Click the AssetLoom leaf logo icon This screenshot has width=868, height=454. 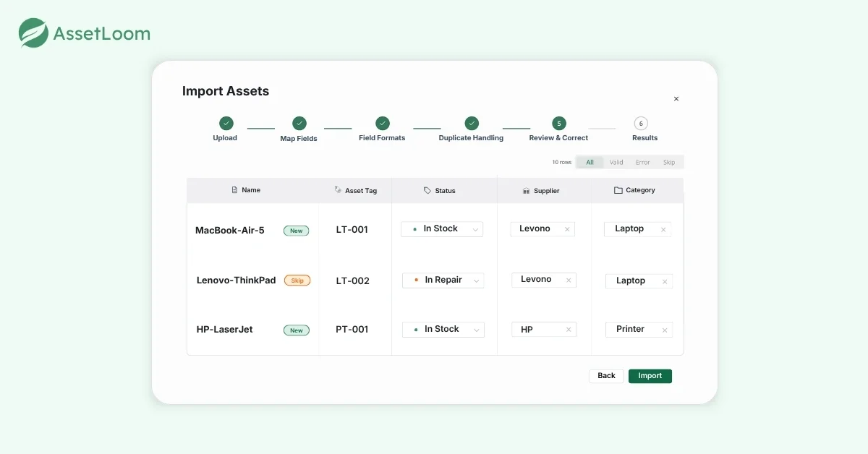click(33, 33)
